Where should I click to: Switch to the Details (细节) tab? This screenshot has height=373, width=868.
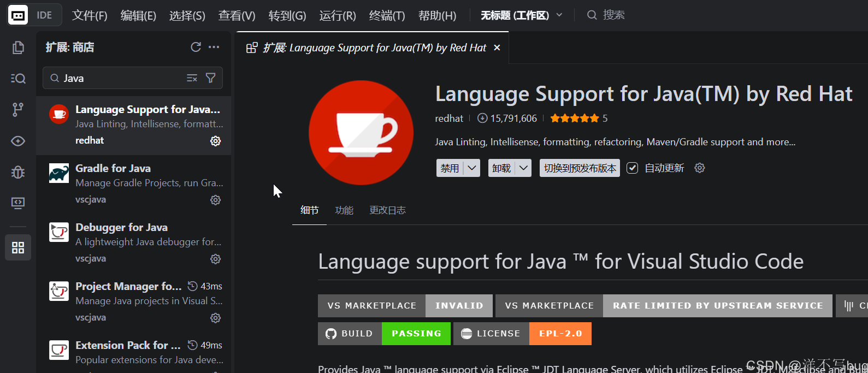tap(309, 210)
